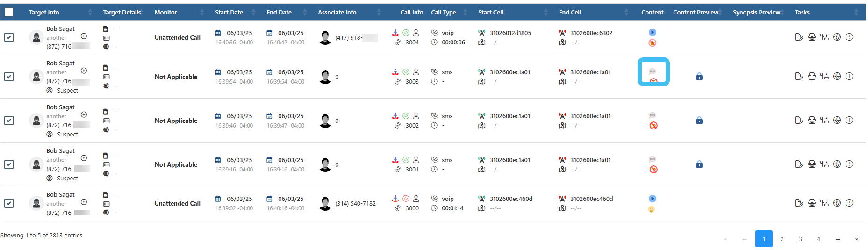868x250 pixels.
Task: Uncheck the row checkbox for session 3004
Action: click(x=9, y=37)
